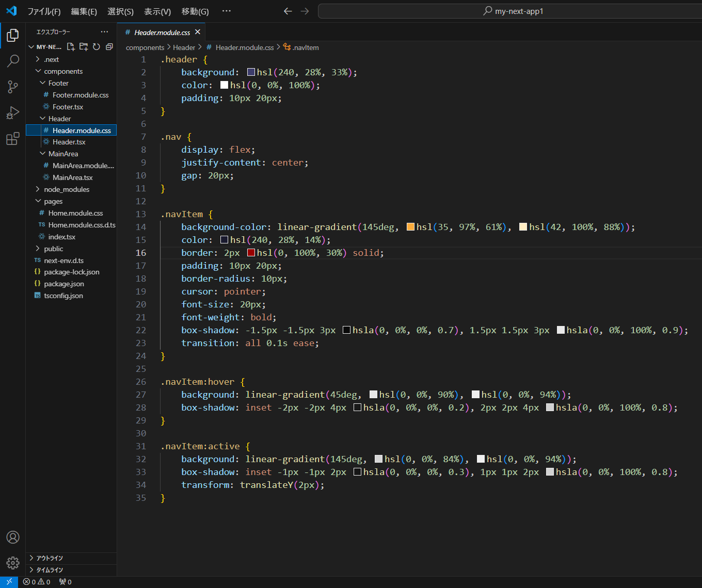Expand the node_modules folder
The image size is (702, 588).
[67, 189]
